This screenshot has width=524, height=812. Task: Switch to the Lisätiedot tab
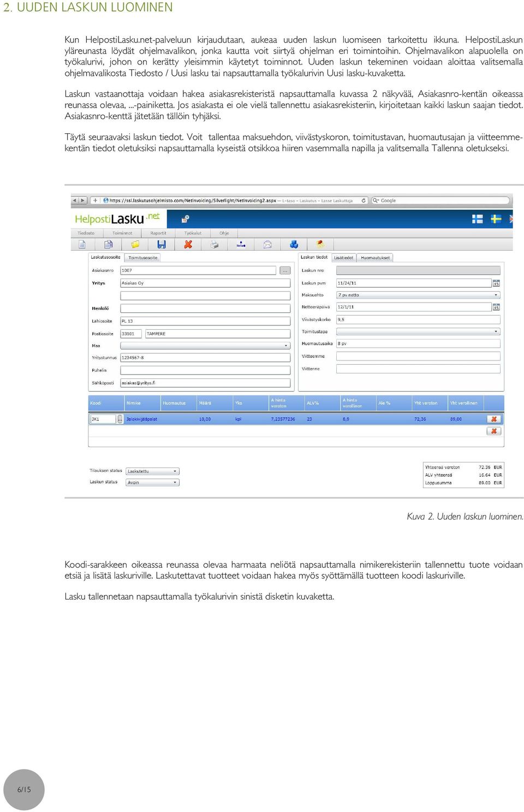point(344,258)
